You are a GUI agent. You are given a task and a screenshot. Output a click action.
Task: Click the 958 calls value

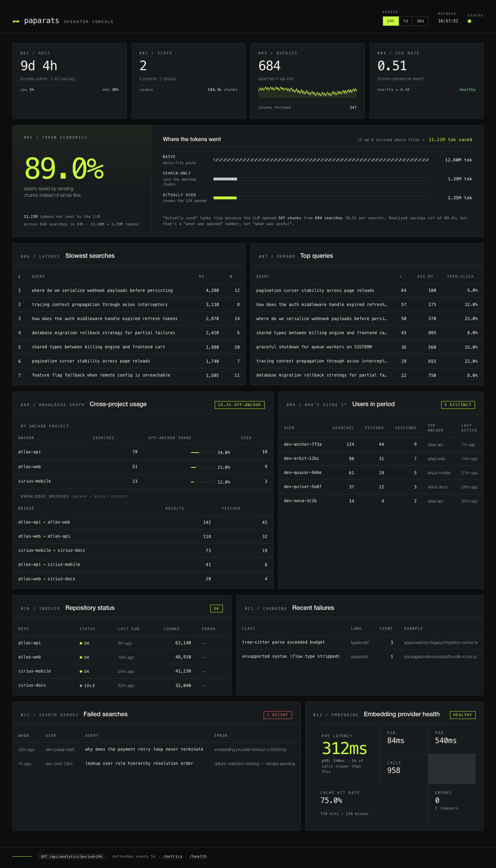(394, 771)
